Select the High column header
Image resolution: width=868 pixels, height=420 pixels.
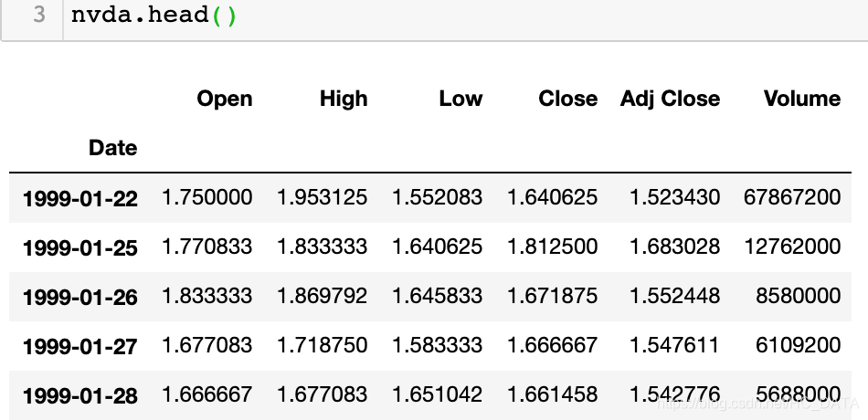(x=344, y=99)
